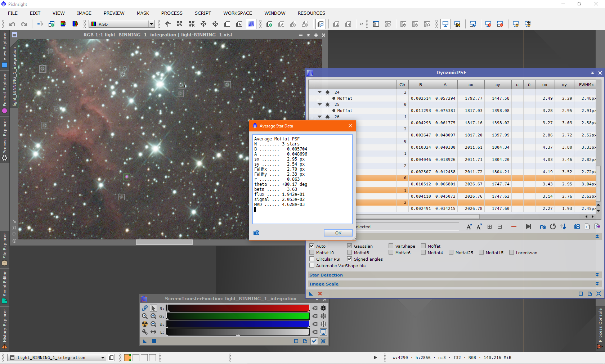This screenshot has width=605, height=364.
Task: Click the track view skip-forward icon
Action: (528, 226)
